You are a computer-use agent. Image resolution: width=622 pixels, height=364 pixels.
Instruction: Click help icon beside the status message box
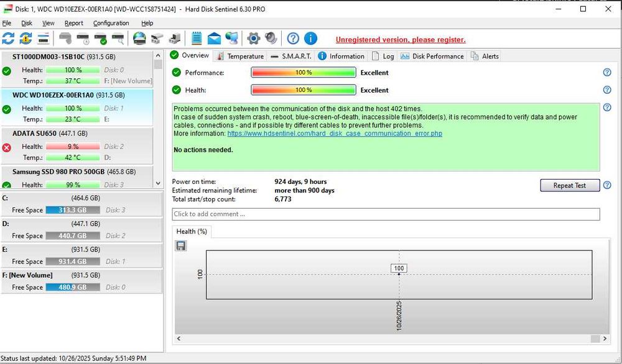point(607,107)
